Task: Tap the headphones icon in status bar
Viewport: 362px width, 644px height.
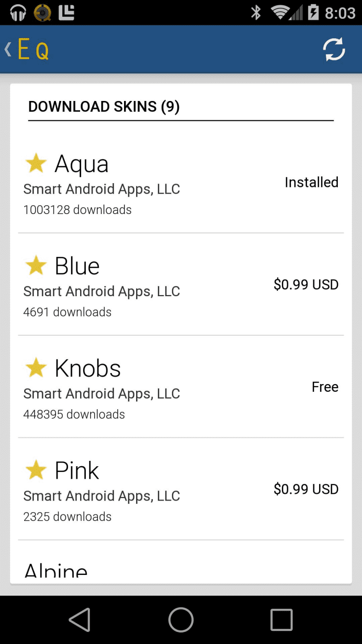Action: click(x=18, y=13)
